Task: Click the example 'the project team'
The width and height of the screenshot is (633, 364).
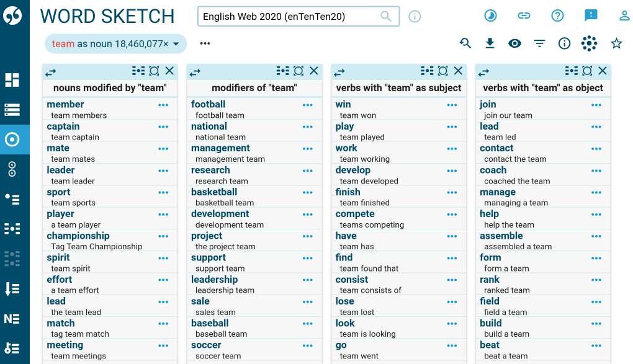Action: 225,247
